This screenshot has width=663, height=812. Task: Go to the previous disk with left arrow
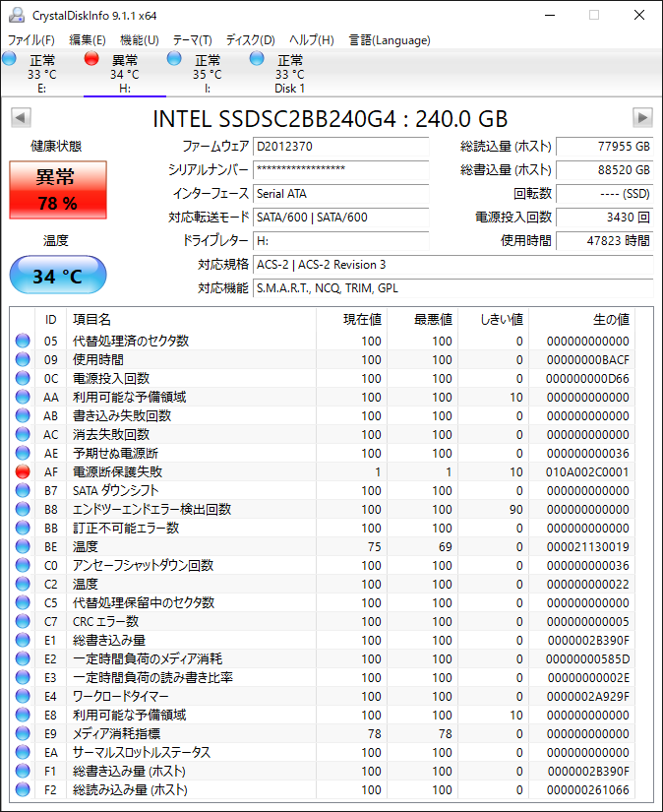(x=20, y=118)
